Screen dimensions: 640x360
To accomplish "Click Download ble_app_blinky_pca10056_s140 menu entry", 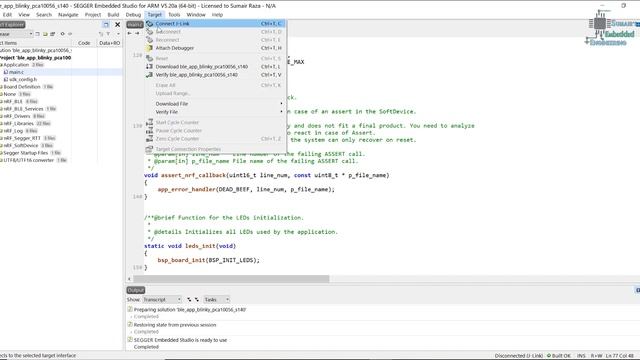I will point(215,67).
